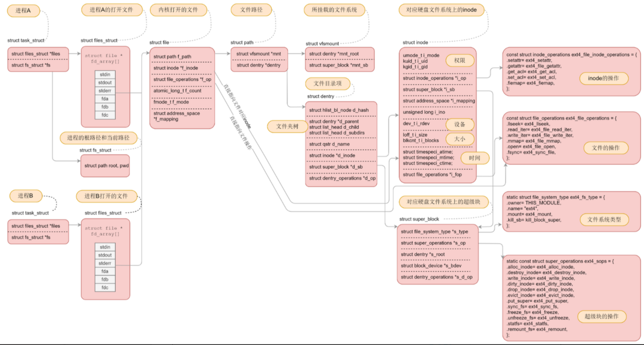This screenshot has height=345, width=644.
Task: Click the 文件系统类型 label bubble
Action: pyautogui.click(x=604, y=220)
